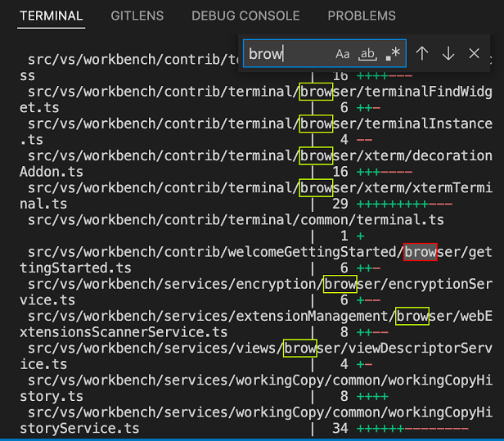Open the GITLENS panel tab
Screen dimensions: 504x441
pyautogui.click(x=137, y=16)
